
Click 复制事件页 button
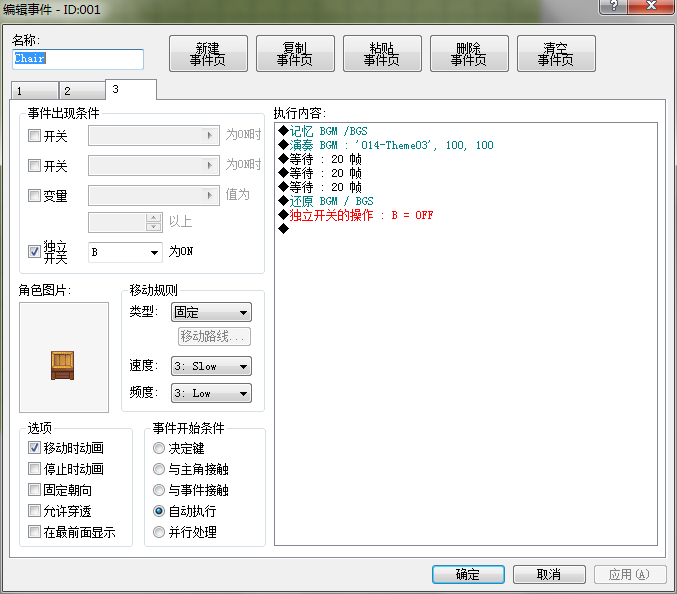click(x=295, y=54)
